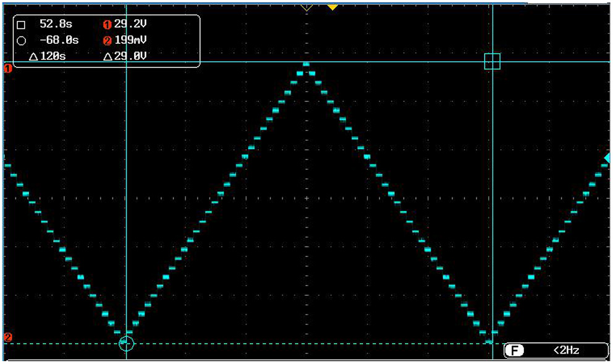Click the triangle waveform's top peak

[x=306, y=64]
